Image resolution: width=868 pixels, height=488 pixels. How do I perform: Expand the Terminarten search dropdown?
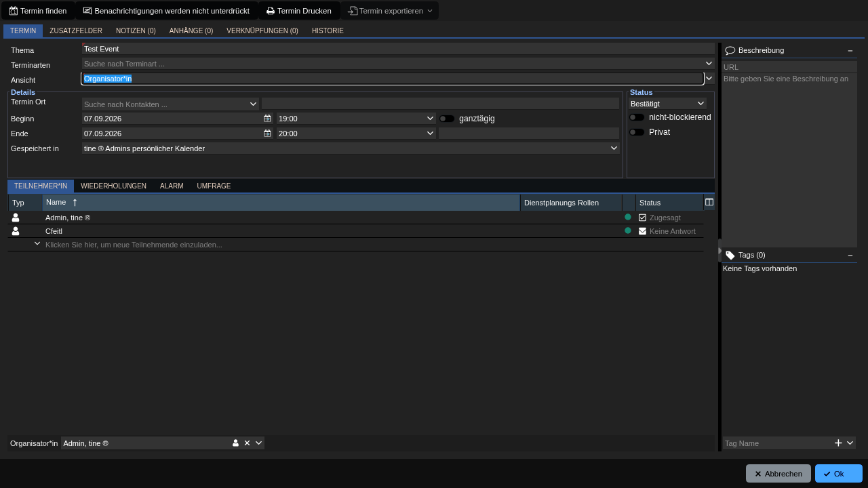(x=710, y=64)
